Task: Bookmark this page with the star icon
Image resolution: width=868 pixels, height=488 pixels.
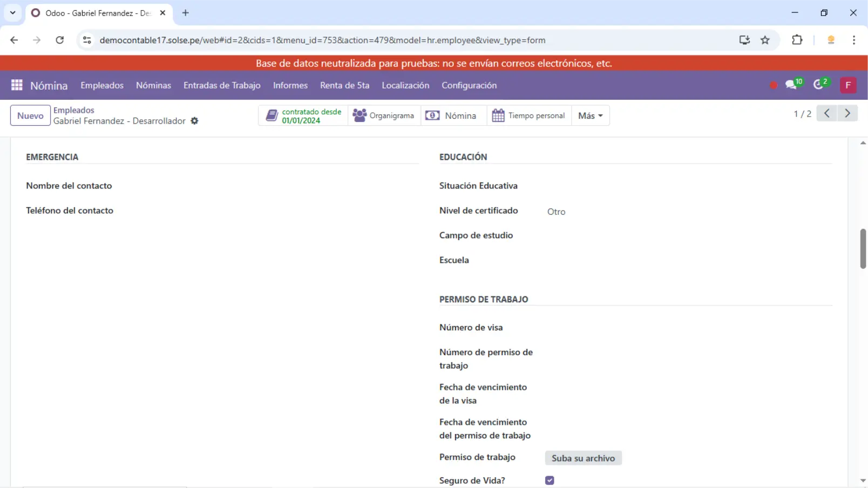Action: tap(765, 40)
